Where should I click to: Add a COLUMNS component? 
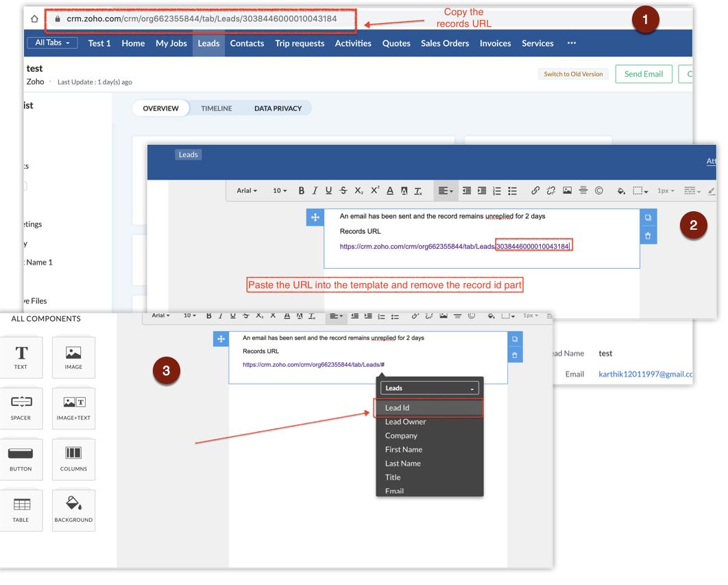(73, 459)
